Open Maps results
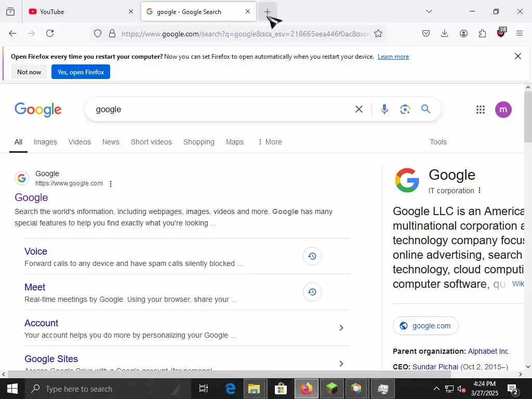This screenshot has height=399, width=532. pos(234,142)
